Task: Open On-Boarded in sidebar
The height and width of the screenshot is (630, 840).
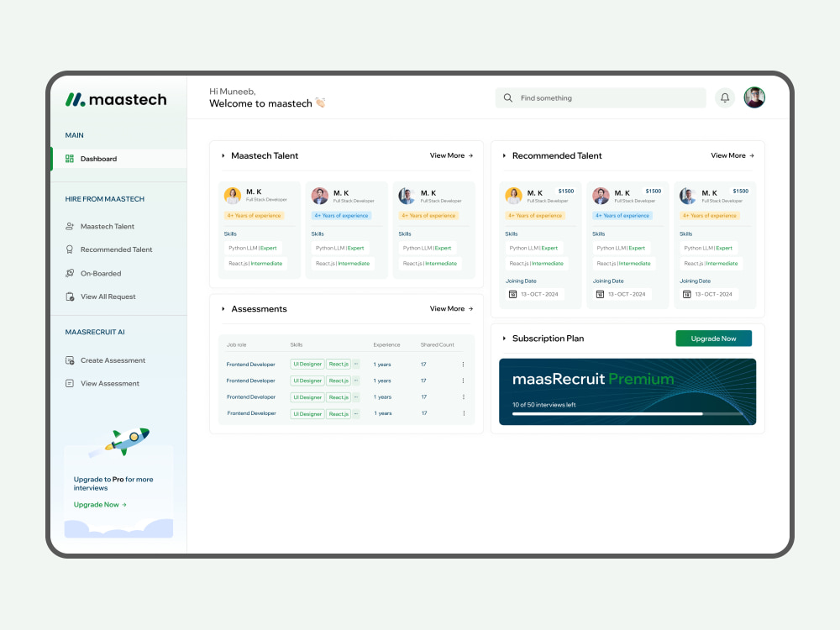Action: point(101,273)
